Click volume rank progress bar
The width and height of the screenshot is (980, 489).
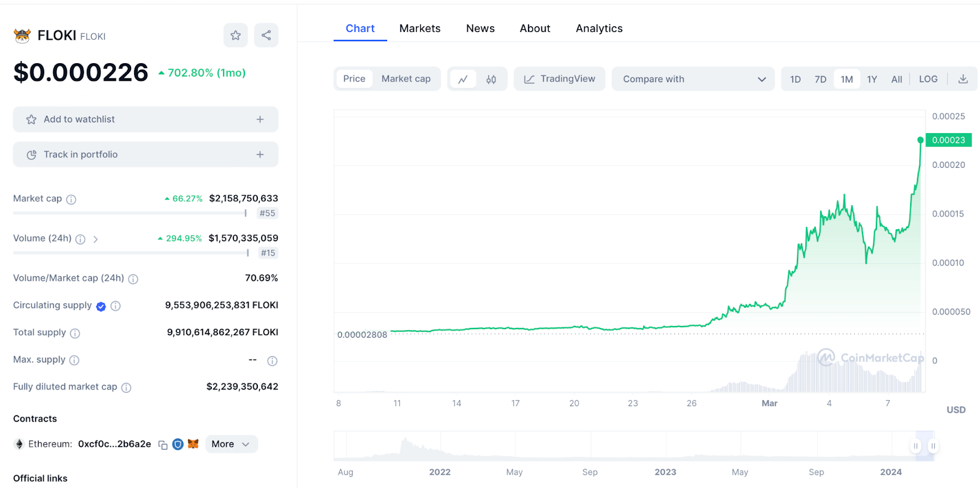pos(131,253)
